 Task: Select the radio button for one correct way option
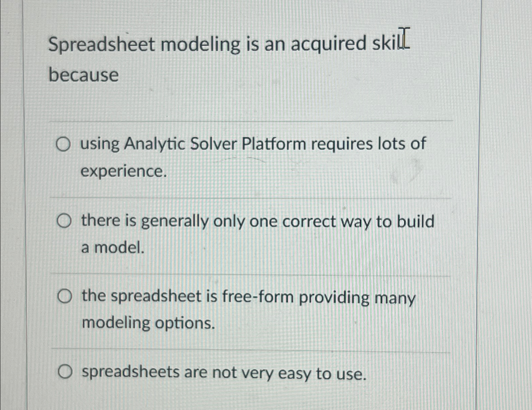pyautogui.click(x=65, y=221)
